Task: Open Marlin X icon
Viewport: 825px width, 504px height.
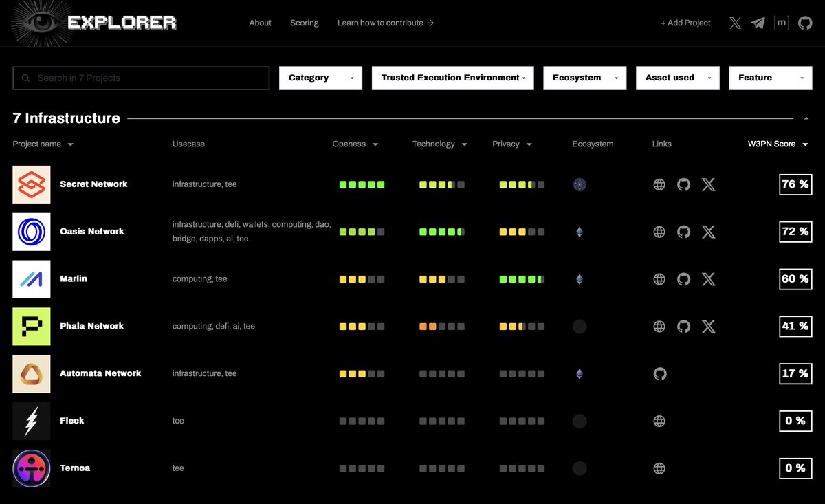Action: pos(709,279)
